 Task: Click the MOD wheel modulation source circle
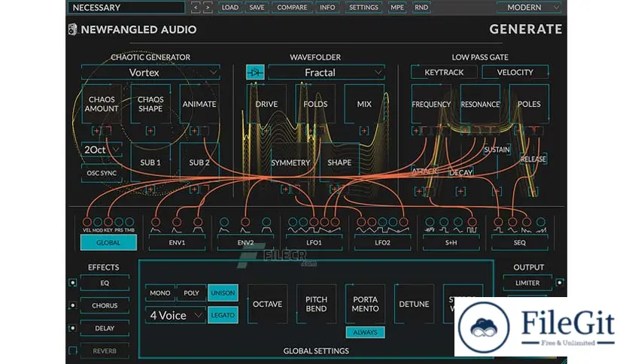(98, 222)
